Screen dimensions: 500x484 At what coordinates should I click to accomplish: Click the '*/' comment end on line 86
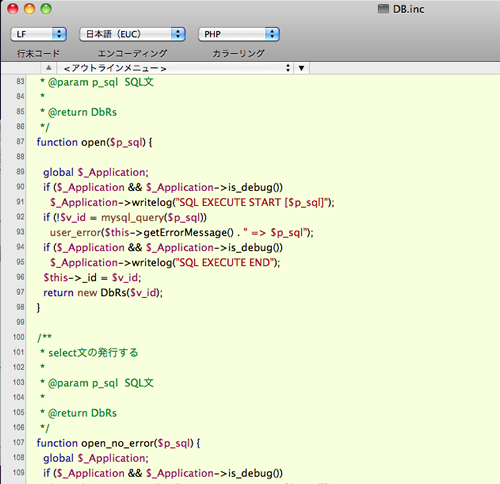(x=45, y=127)
